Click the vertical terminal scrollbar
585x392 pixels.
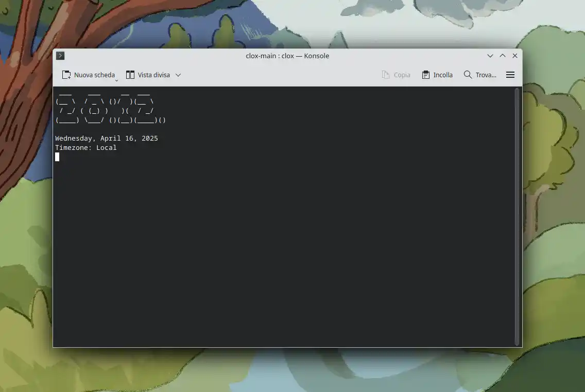[517, 216]
